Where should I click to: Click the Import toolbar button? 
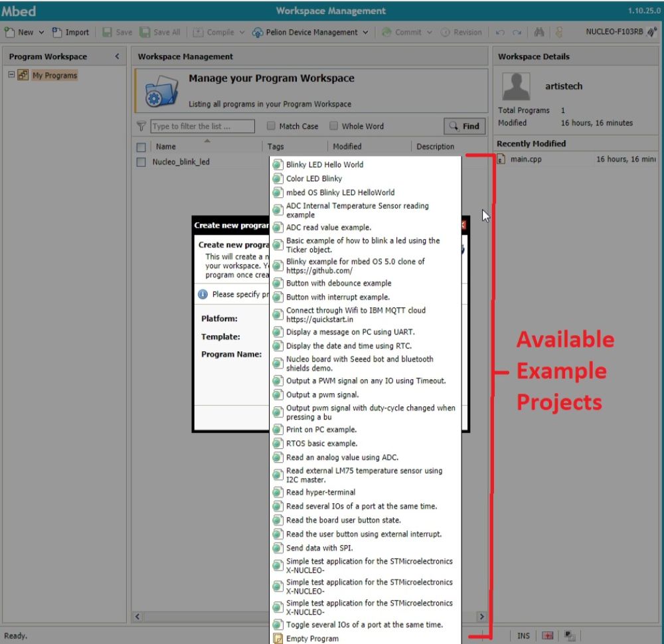(70, 32)
